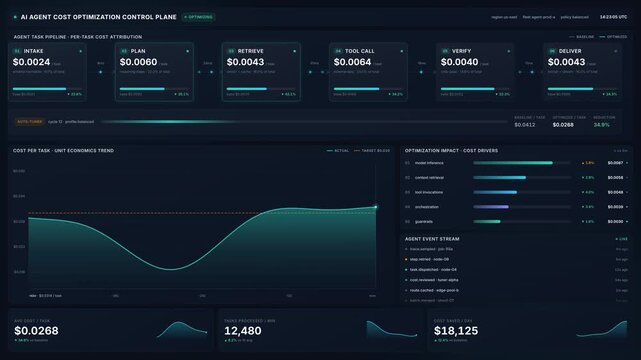Select the INTAKE stage title
The width and height of the screenshot is (641, 360).
coord(33,51)
